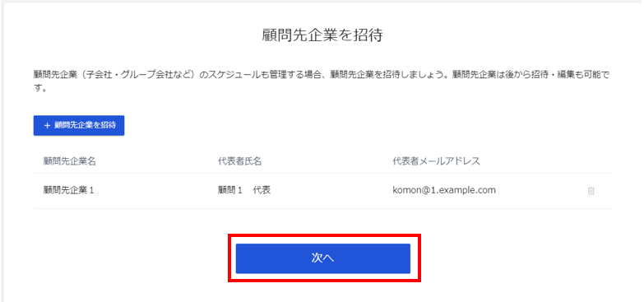Click the white card area right of invite button
This screenshot has height=302, width=644.
coord(368,126)
